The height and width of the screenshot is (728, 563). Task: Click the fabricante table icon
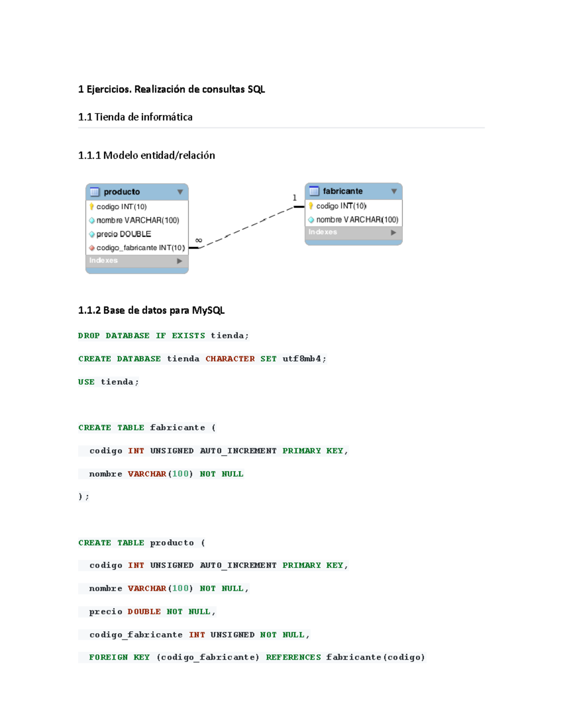pos(313,191)
